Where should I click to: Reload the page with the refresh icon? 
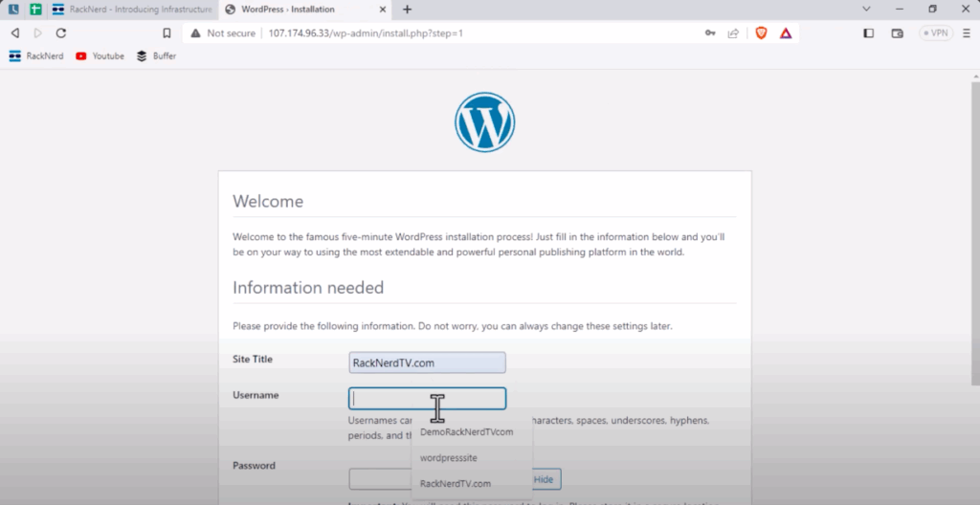61,33
